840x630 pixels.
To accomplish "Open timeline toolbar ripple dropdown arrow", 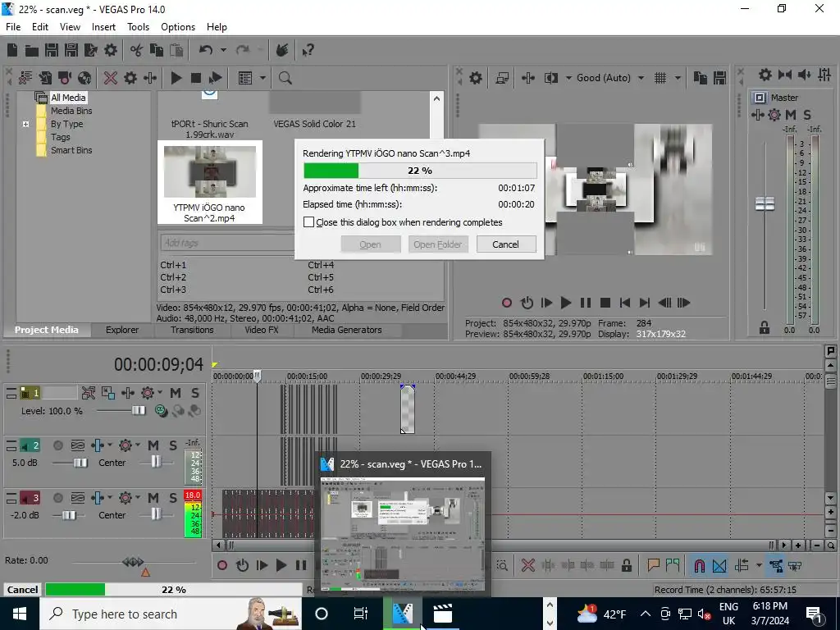I will tap(759, 565).
